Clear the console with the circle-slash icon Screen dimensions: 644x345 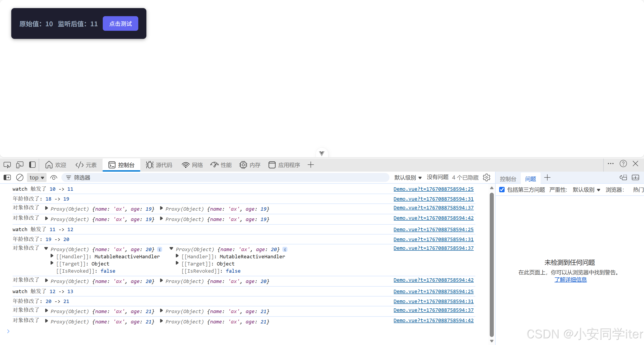20,177
